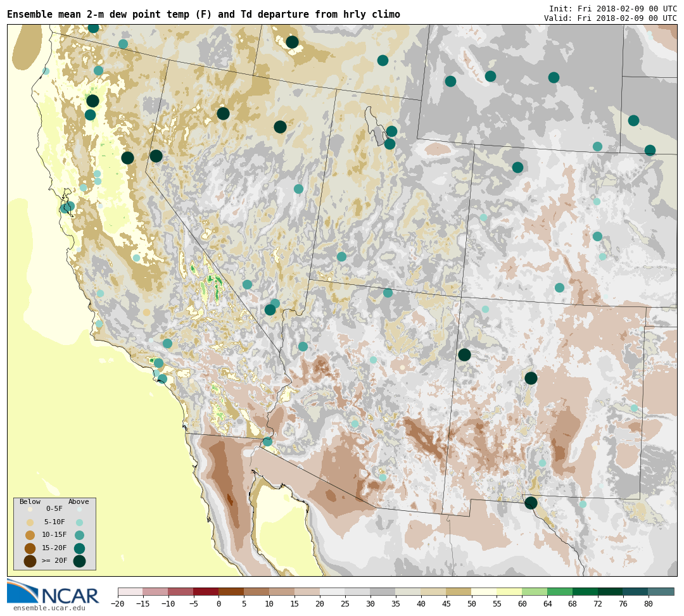
Task: Click the Init timestamp text
Action: tap(612, 9)
